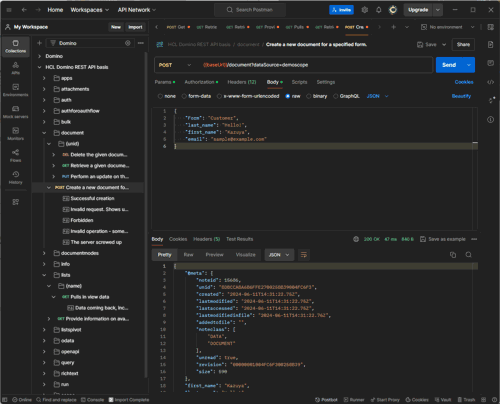Switch to the Scripts tab
This screenshot has height=404, width=500.
[x=299, y=82]
